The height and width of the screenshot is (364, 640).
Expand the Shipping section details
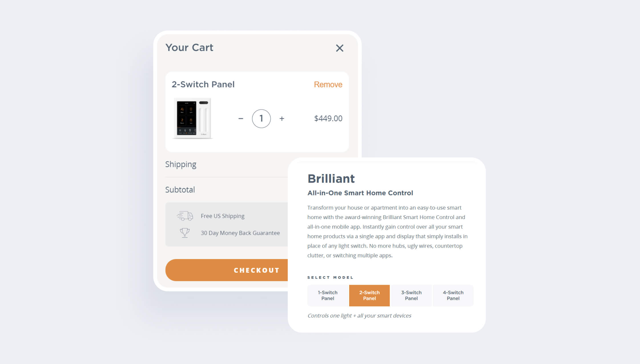181,164
